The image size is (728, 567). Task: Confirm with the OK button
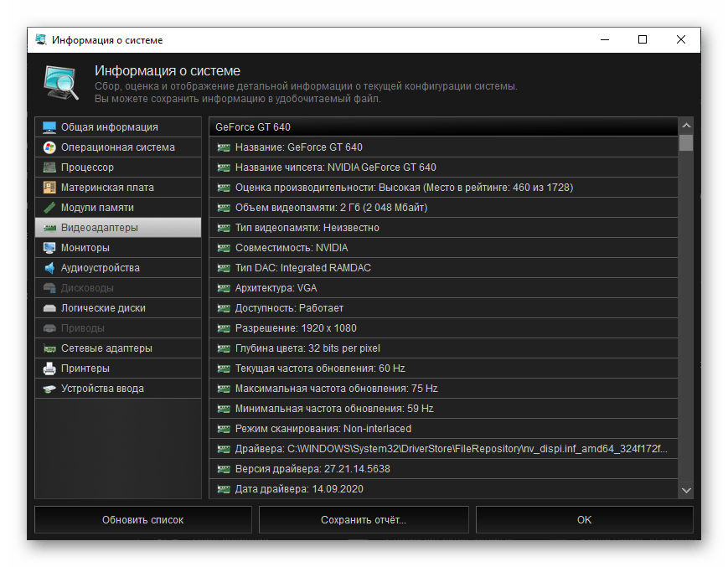[x=585, y=520]
